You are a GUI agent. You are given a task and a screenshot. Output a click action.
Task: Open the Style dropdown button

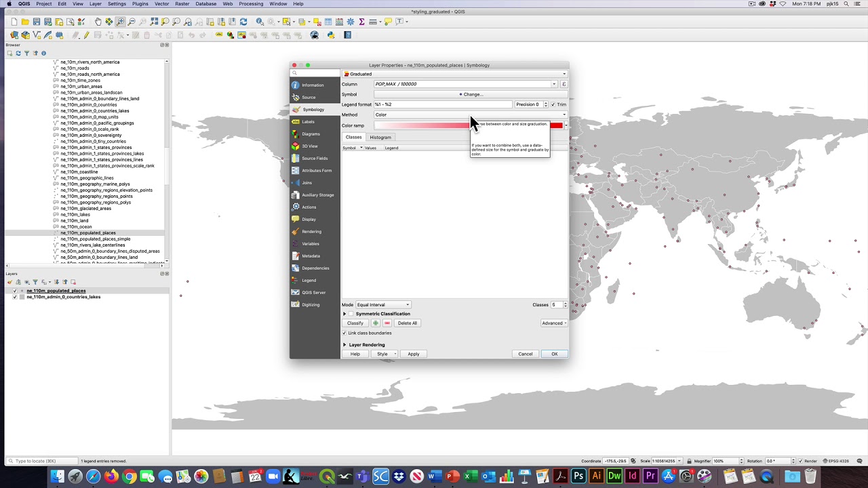[x=384, y=354]
